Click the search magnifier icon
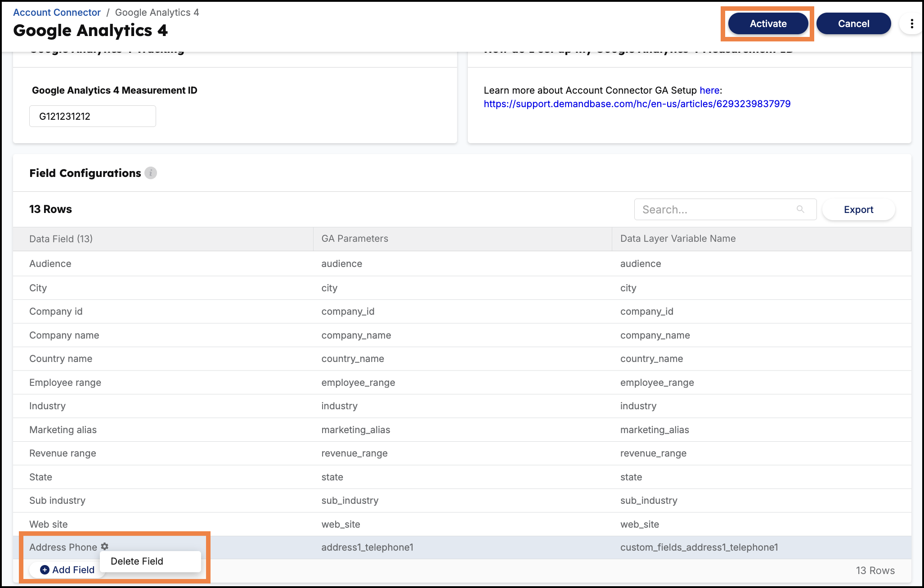 (x=800, y=209)
